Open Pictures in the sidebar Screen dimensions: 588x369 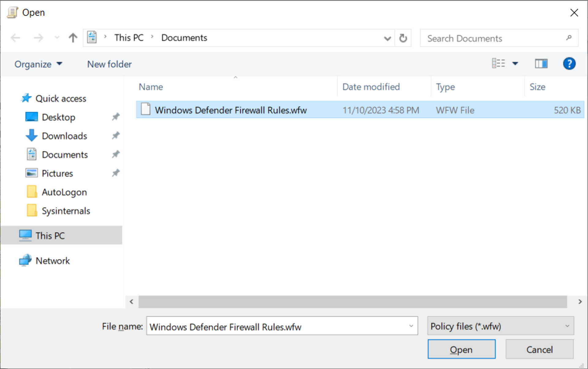(x=57, y=173)
